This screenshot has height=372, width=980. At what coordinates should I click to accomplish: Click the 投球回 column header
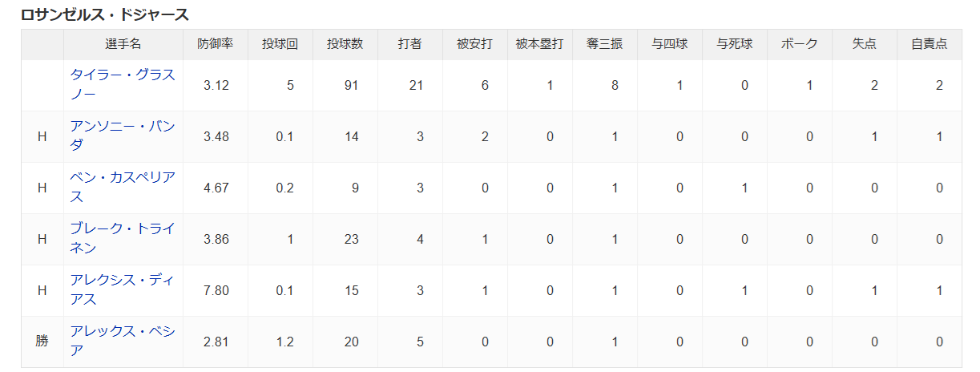pyautogui.click(x=280, y=45)
